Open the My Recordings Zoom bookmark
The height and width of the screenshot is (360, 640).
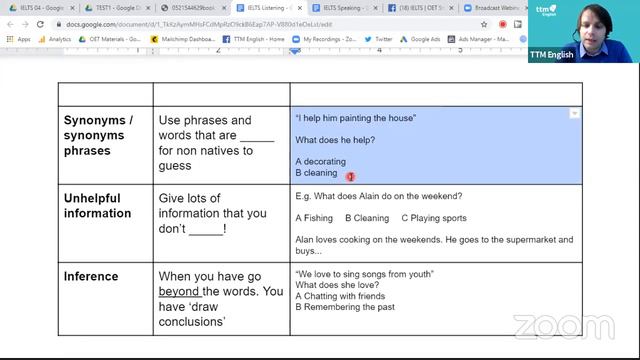click(324, 39)
